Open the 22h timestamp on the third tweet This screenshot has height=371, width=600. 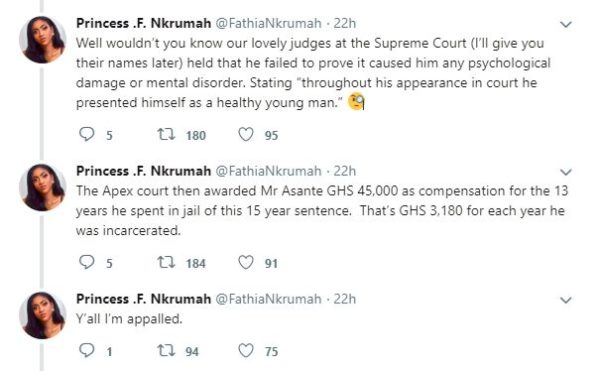tap(344, 299)
